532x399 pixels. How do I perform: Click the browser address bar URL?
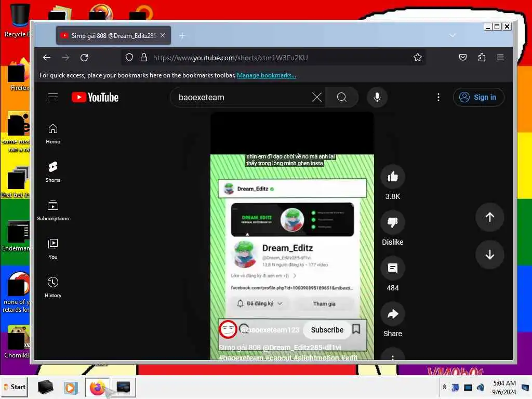pyautogui.click(x=231, y=58)
